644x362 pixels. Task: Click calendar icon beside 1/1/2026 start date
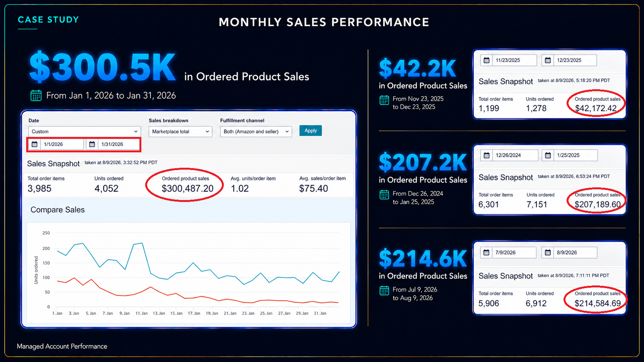(x=35, y=144)
